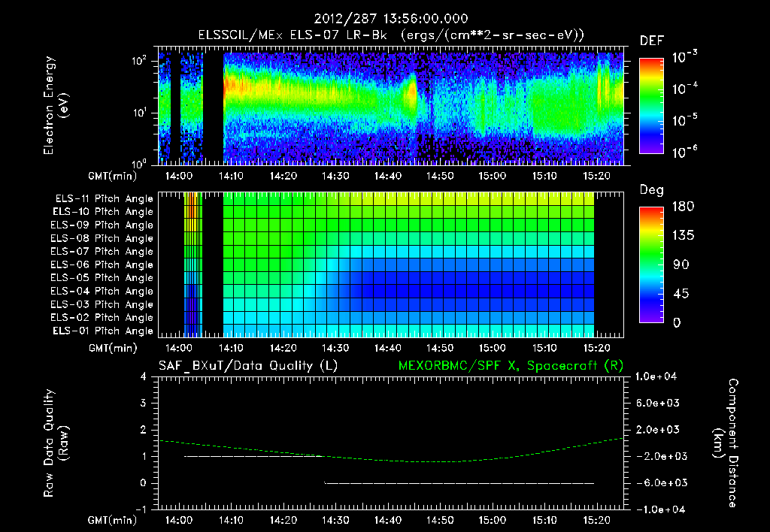
Task: Click the 15:20 tick under the pitch angle panel
Action: (596, 349)
